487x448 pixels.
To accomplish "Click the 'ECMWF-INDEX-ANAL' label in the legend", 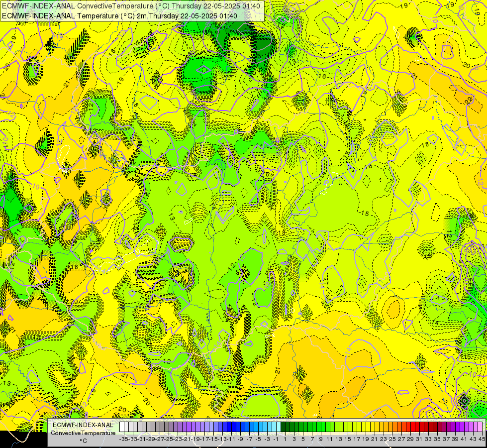I will coord(83,425).
